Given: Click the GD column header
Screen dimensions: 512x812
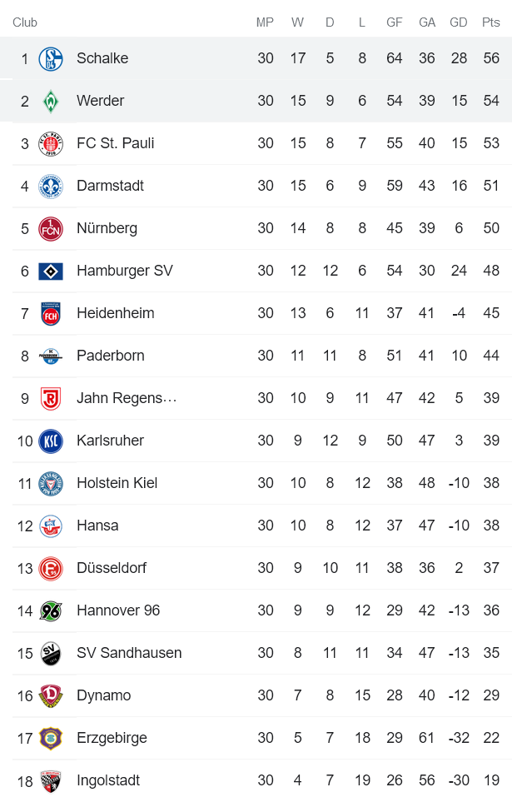Looking at the screenshot, I should pyautogui.click(x=458, y=22).
